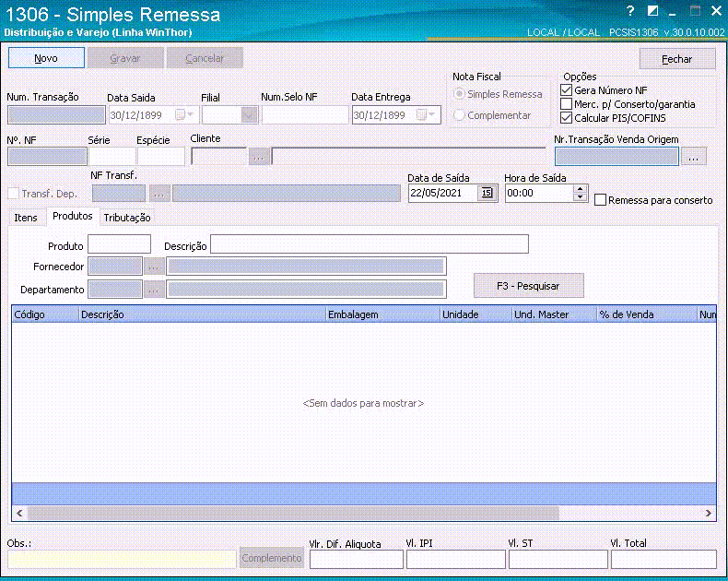Switch to the Tributação tab
Image resolution: width=728 pixels, height=581 pixels.
coord(127,218)
